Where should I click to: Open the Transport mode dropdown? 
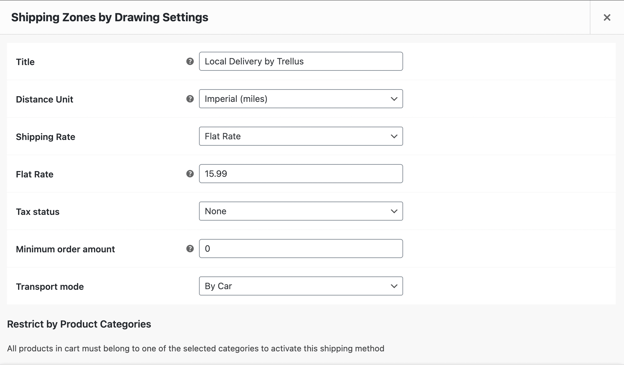pos(301,286)
